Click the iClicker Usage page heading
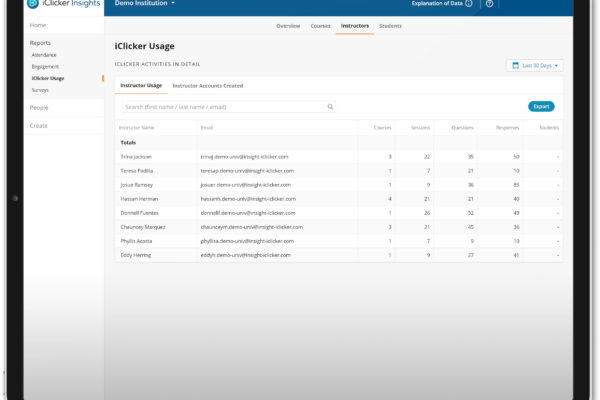Viewport: 600px width, 400px height. coord(145,46)
